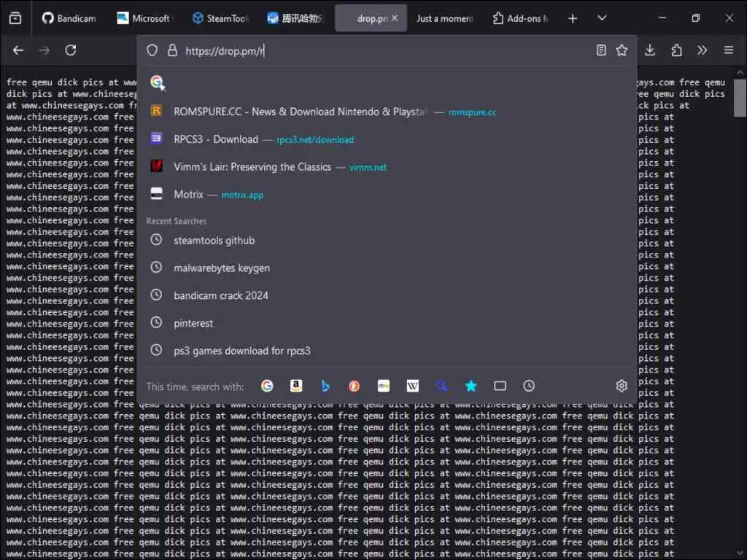Screen dimensions: 747x560
Task: Select recent search malwarebytes keygen
Action: click(387, 268)
